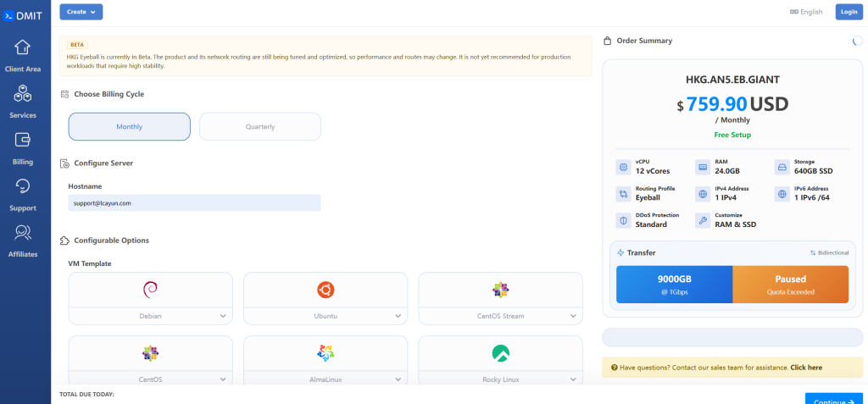Viewport: 868px width, 404px height.
Task: Go to Affiliates menu label
Action: [23, 255]
